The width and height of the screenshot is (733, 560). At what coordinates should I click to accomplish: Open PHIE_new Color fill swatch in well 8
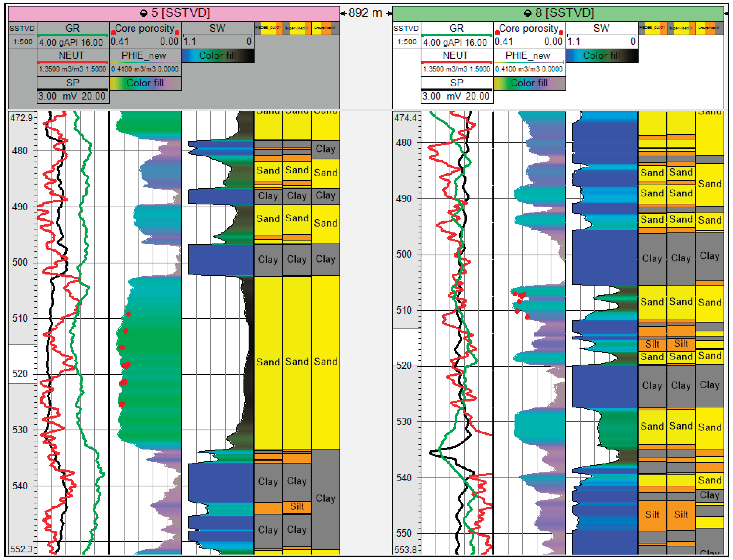click(x=529, y=83)
